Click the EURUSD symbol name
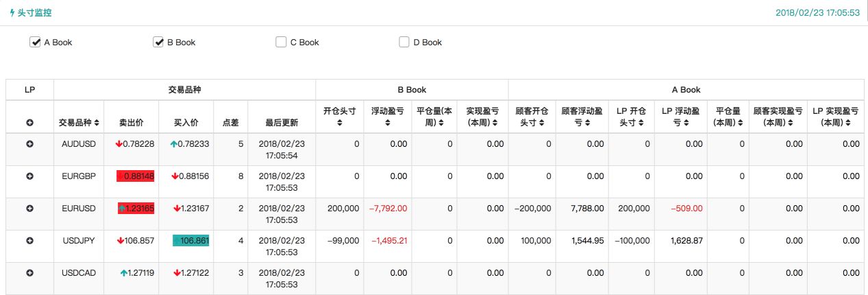 point(79,208)
